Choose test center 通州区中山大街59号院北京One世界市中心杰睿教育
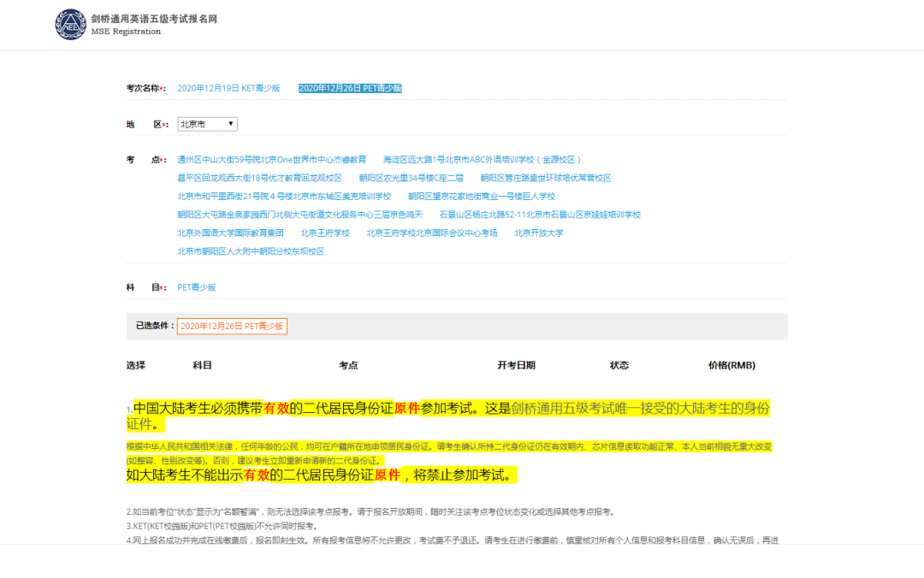Viewport: 924px width, 578px height. [272, 160]
